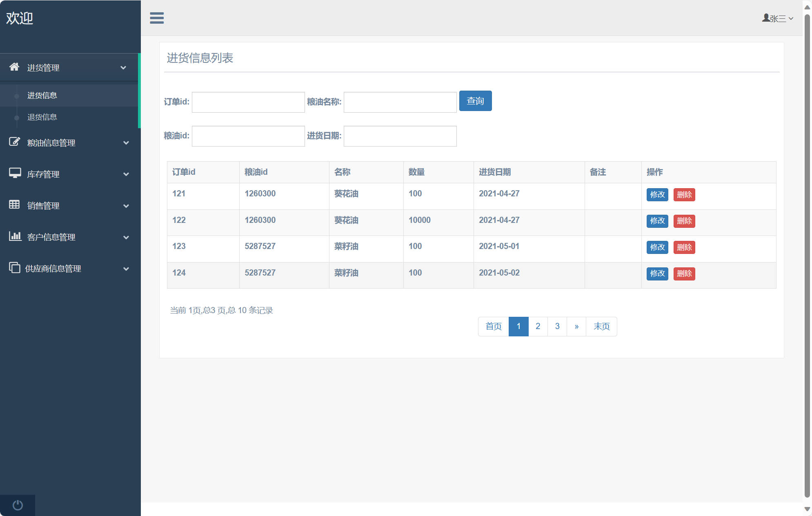Viewport: 812px width, 516px height.
Task: Click the power icon at sidebar bottom
Action: (18, 505)
